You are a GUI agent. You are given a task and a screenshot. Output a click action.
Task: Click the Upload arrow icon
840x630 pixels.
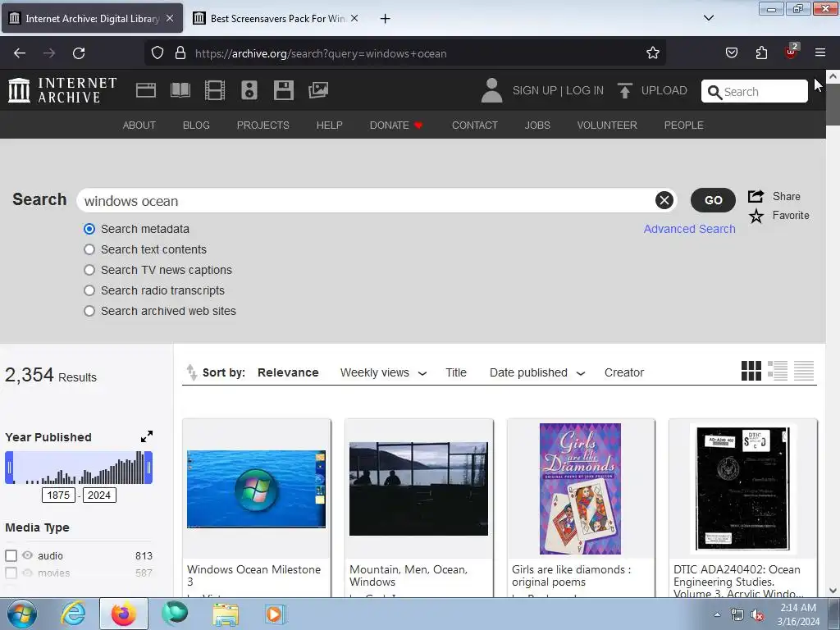pyautogui.click(x=624, y=90)
